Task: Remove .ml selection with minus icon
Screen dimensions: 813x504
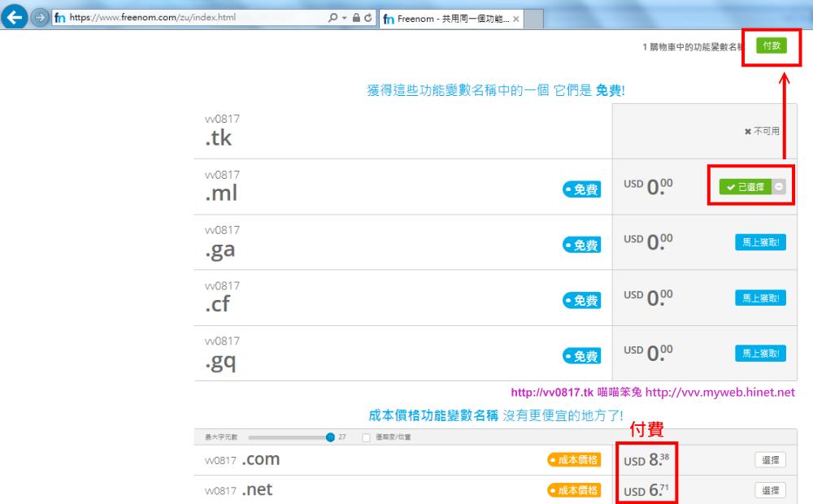Action: (779, 187)
